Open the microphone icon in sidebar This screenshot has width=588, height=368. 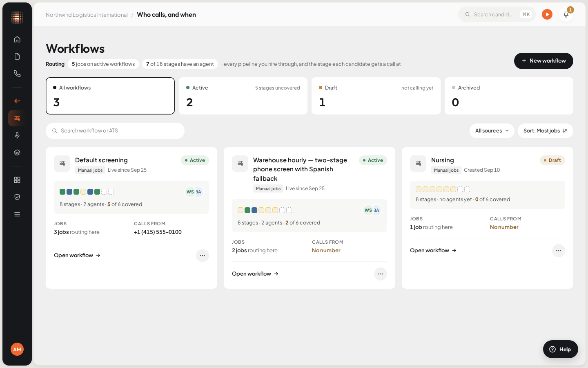(x=17, y=135)
